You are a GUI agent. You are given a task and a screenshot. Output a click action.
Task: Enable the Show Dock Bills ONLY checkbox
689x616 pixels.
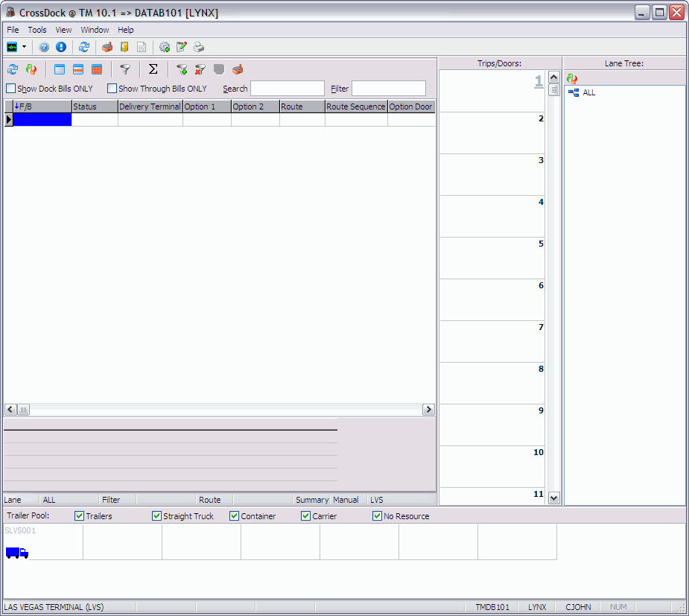tap(11, 88)
